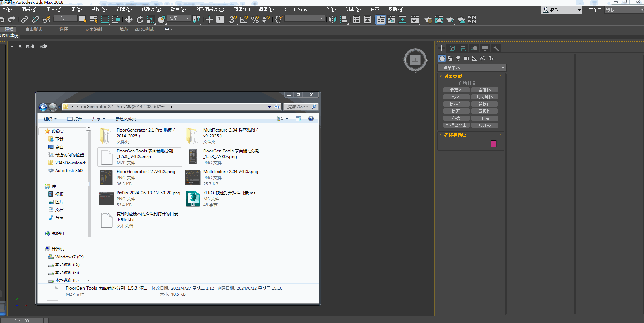Open the Utilities wrench panel
This screenshot has height=323, width=644.
point(496,48)
